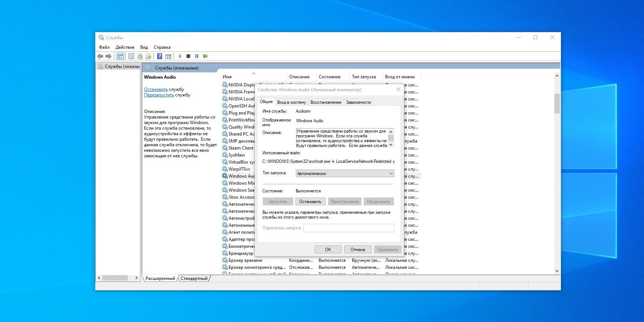Click the Forward arrow in the toolbar
Viewport: 644px width, 322px height.
(x=108, y=56)
